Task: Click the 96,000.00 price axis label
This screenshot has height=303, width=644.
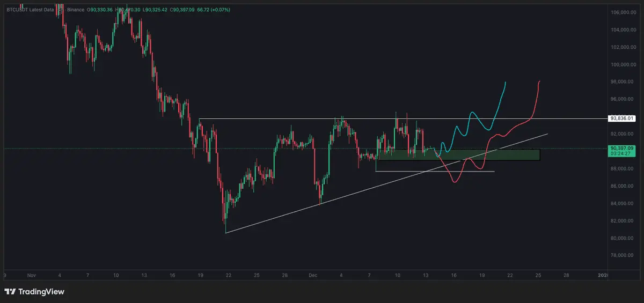Action: (623, 99)
